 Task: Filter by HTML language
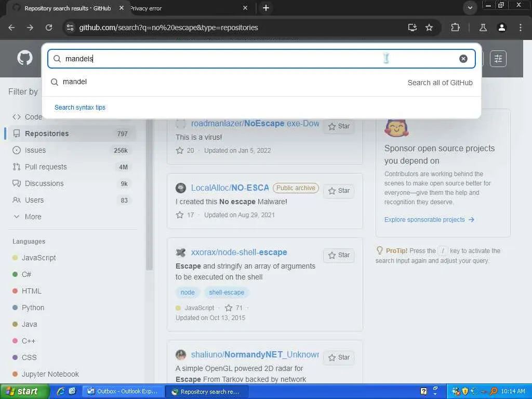(27, 291)
